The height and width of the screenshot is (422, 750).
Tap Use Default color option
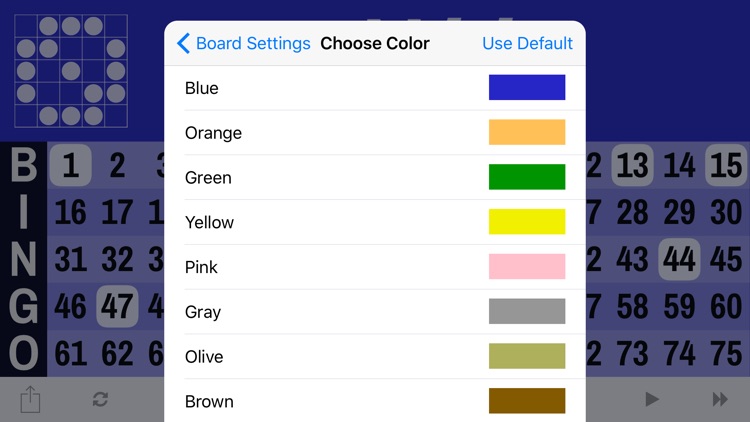(x=527, y=43)
